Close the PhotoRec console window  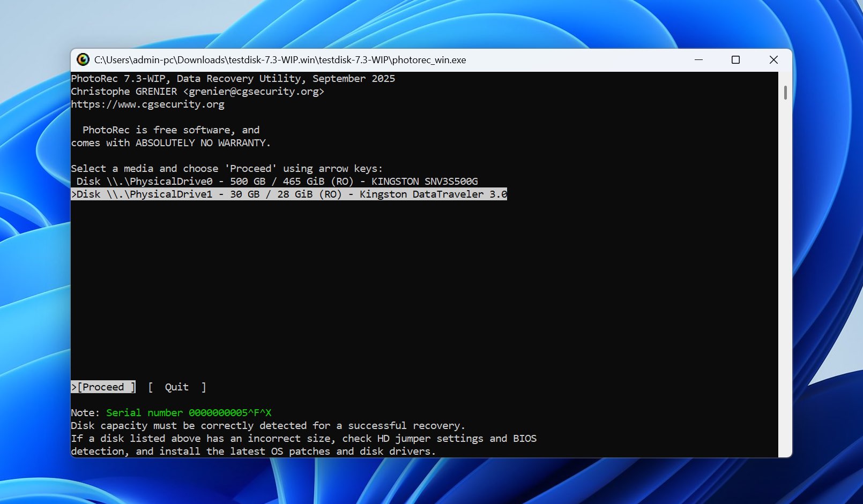(773, 59)
